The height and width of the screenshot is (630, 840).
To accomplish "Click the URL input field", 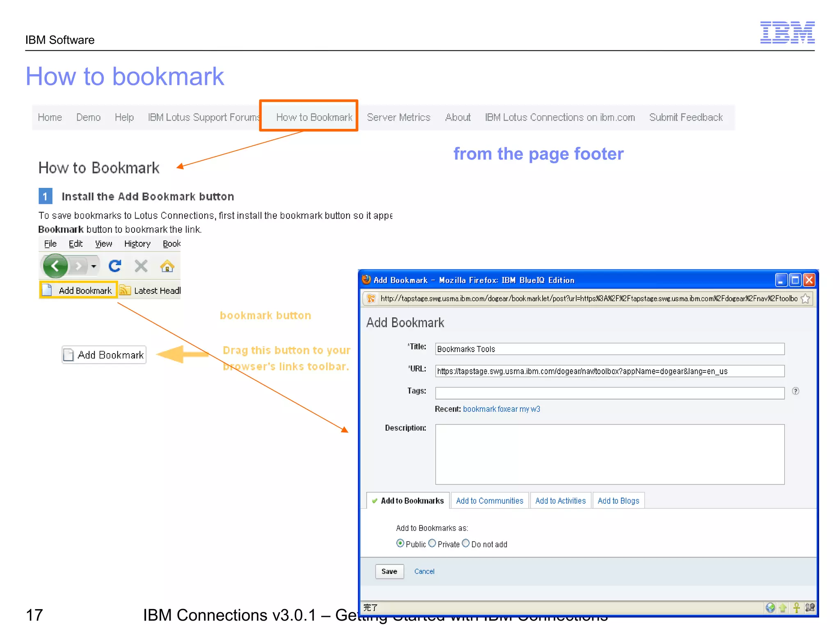I will (x=610, y=371).
